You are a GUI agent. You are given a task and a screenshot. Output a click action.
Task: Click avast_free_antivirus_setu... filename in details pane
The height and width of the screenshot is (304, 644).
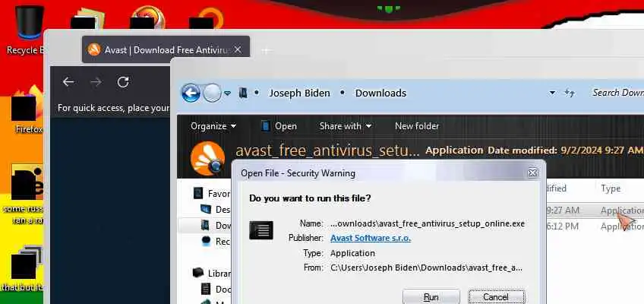pyautogui.click(x=327, y=150)
